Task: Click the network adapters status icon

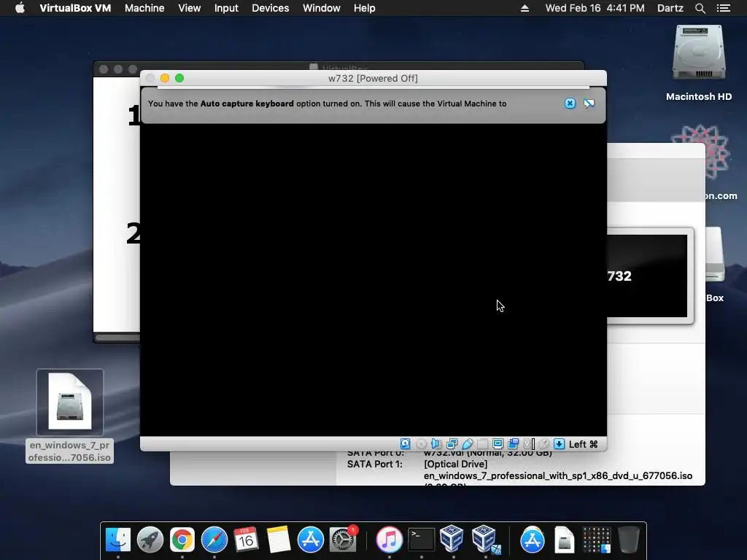Action: pyautogui.click(x=452, y=444)
